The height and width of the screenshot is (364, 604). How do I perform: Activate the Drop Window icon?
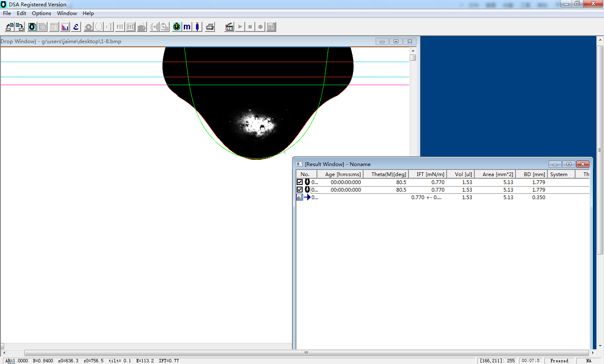32,26
